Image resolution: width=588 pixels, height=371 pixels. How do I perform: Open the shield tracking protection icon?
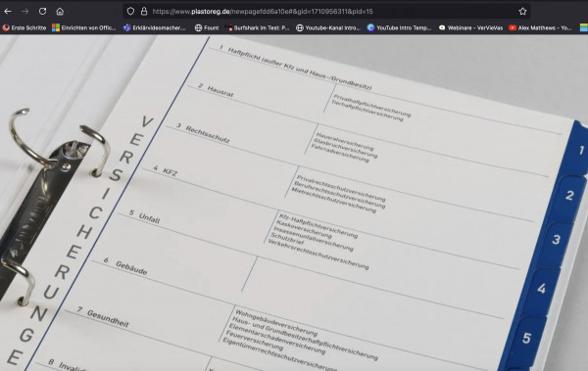[x=130, y=11]
